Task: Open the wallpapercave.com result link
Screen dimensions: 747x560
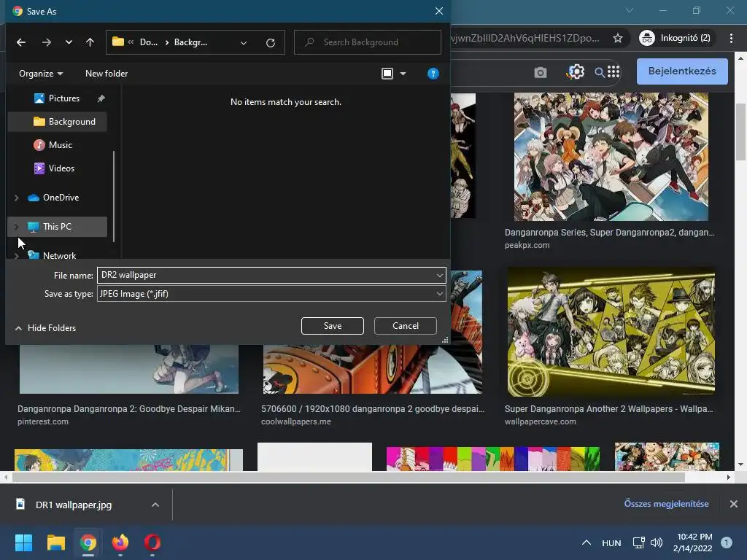Action: point(541,421)
